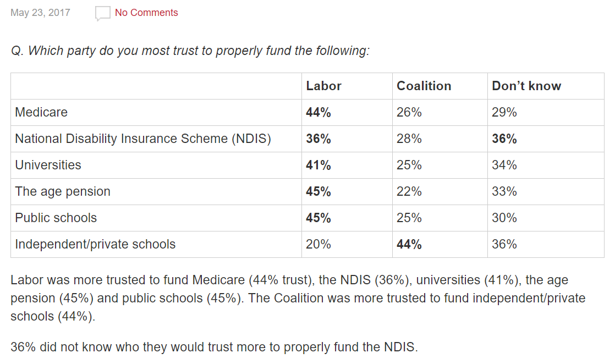The width and height of the screenshot is (615, 364).
Task: Select the Don't know 29% Medicare cell
Action: 504,113
